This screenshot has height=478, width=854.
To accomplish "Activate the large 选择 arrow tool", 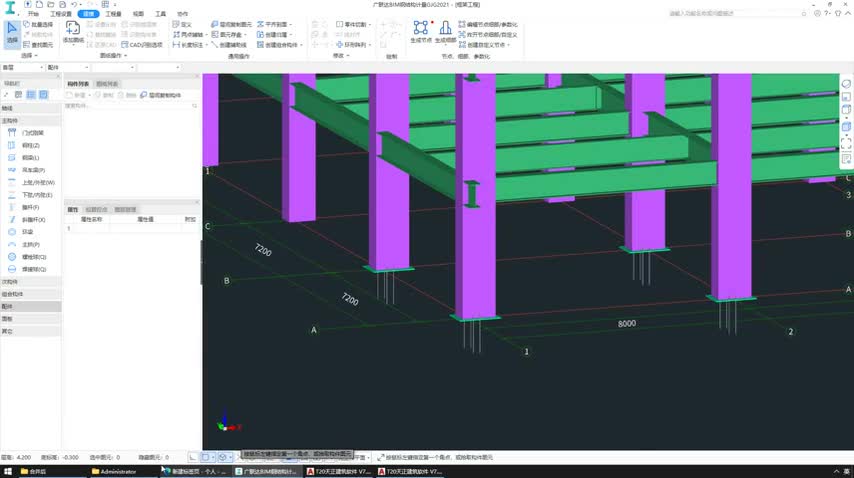I will (12, 34).
